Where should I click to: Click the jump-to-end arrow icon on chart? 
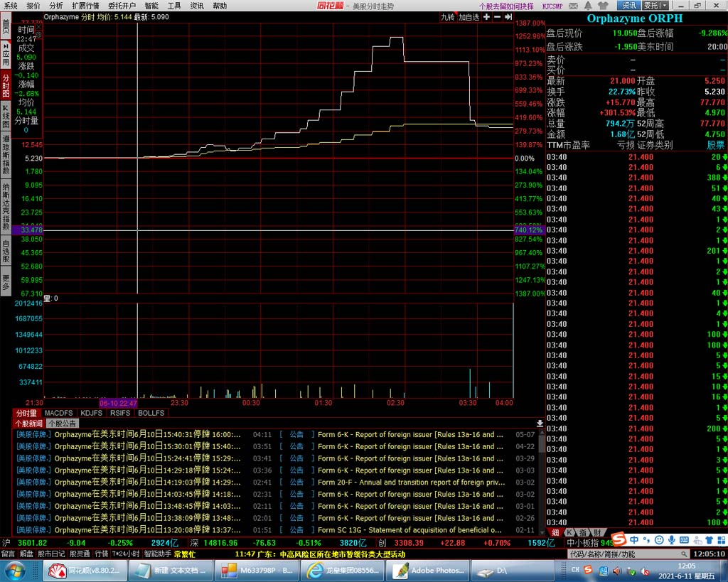tap(508, 17)
